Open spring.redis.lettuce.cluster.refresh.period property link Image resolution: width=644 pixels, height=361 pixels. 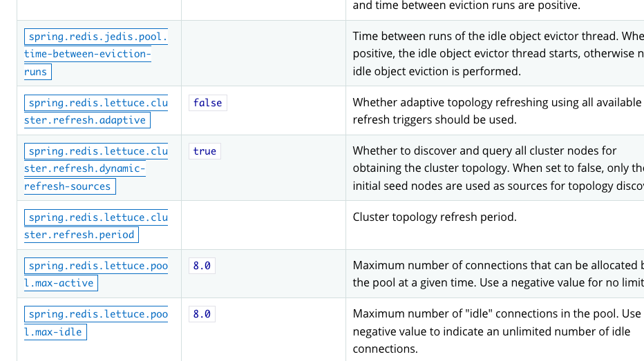tap(95, 226)
